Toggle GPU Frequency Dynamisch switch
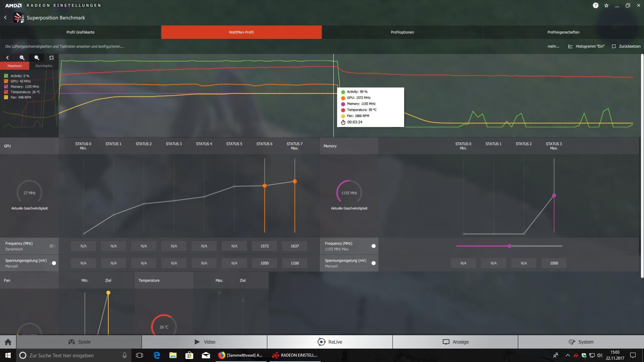The image size is (644, 362). pos(52,246)
